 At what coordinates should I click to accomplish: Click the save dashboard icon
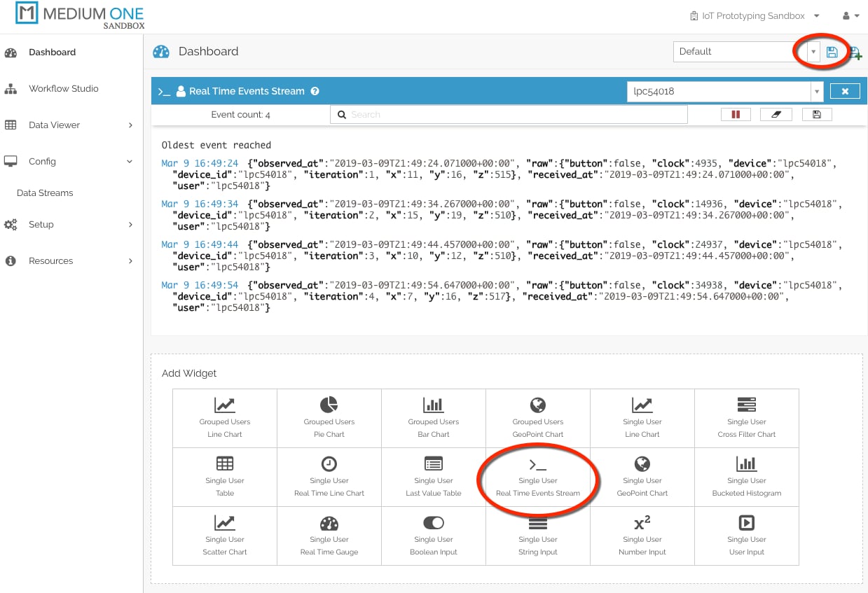coord(832,52)
